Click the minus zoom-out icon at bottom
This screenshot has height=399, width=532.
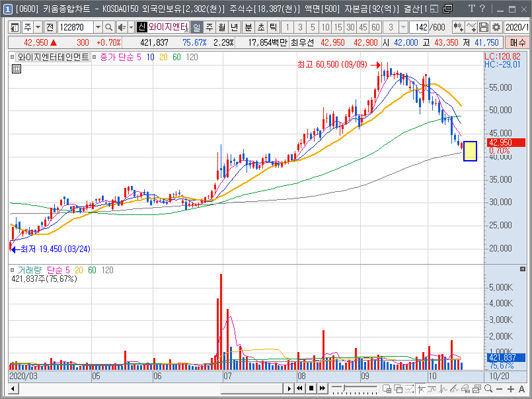pos(499,389)
